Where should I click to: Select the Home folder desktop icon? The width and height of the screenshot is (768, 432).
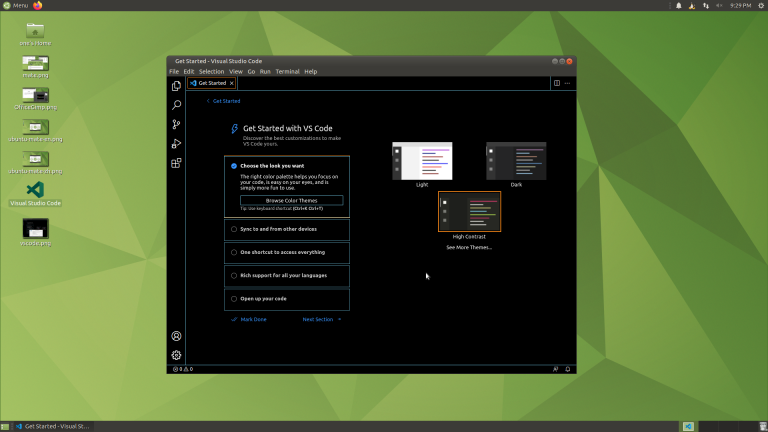tap(35, 34)
